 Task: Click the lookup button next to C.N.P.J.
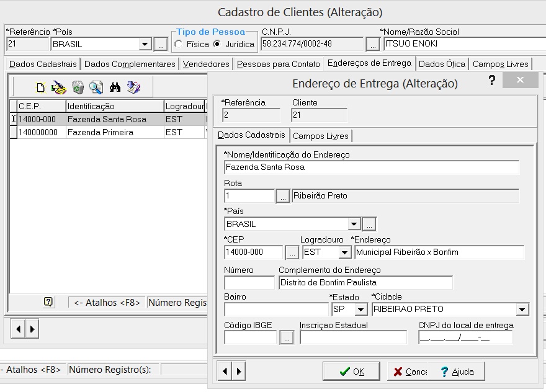[x=373, y=45]
